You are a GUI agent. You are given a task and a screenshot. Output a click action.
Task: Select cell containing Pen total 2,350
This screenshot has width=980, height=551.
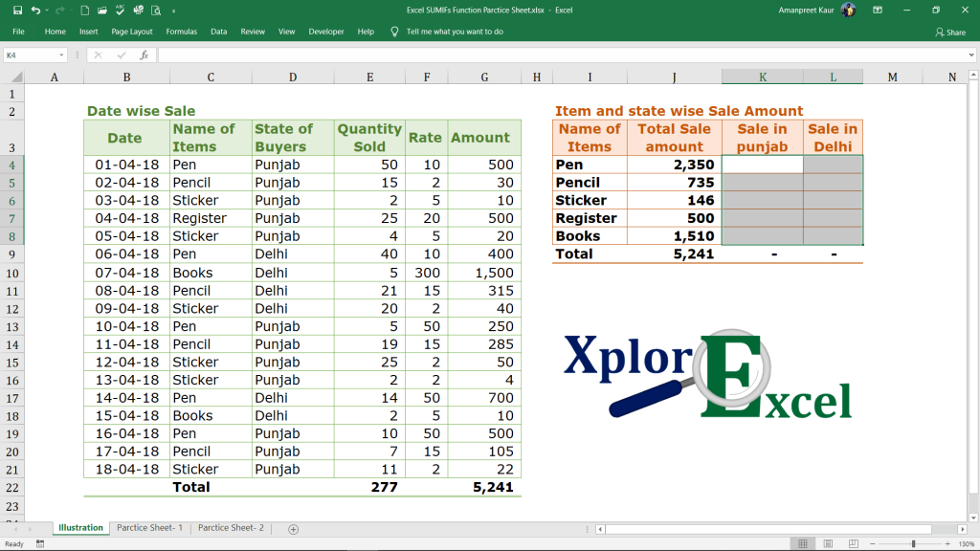[675, 164]
